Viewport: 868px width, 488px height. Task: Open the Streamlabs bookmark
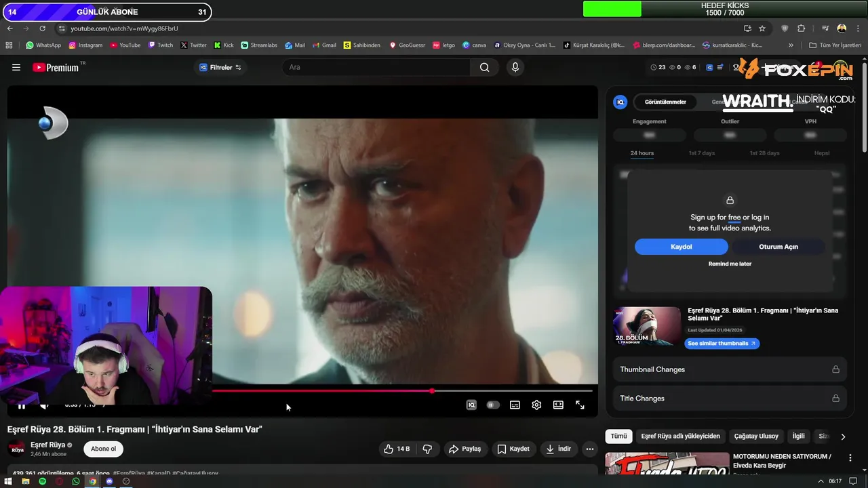coord(259,45)
